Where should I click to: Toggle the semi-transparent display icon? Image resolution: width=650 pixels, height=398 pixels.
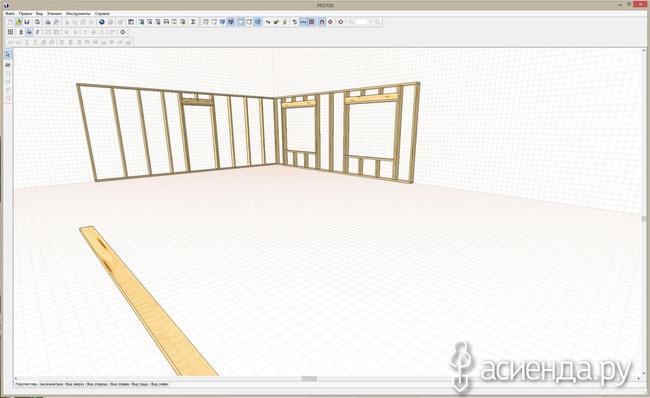(x=249, y=22)
